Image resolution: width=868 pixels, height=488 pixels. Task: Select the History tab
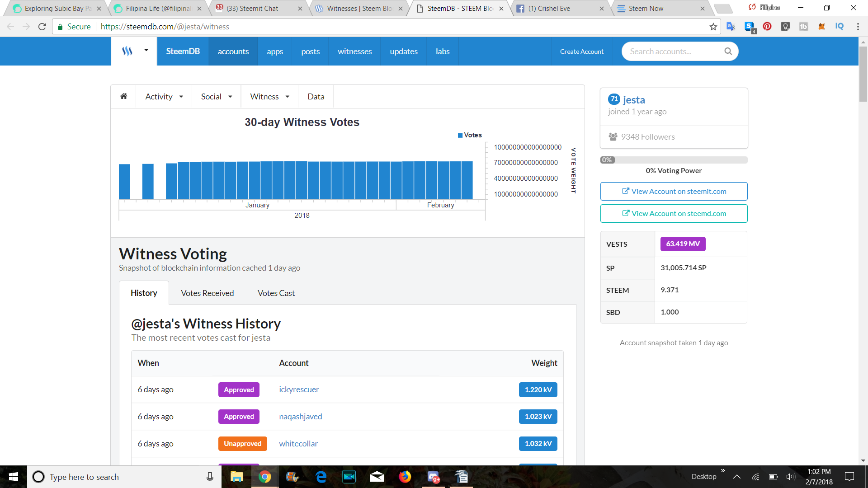[x=144, y=293]
